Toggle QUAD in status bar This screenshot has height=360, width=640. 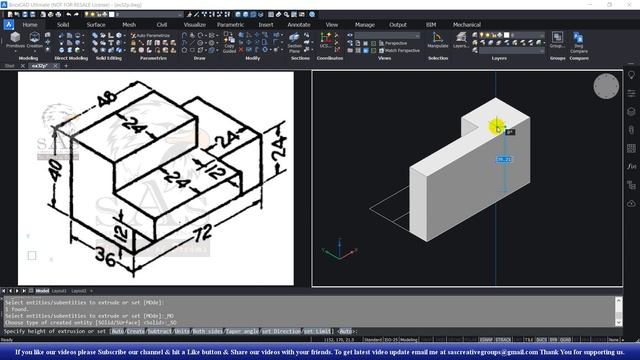[565, 340]
